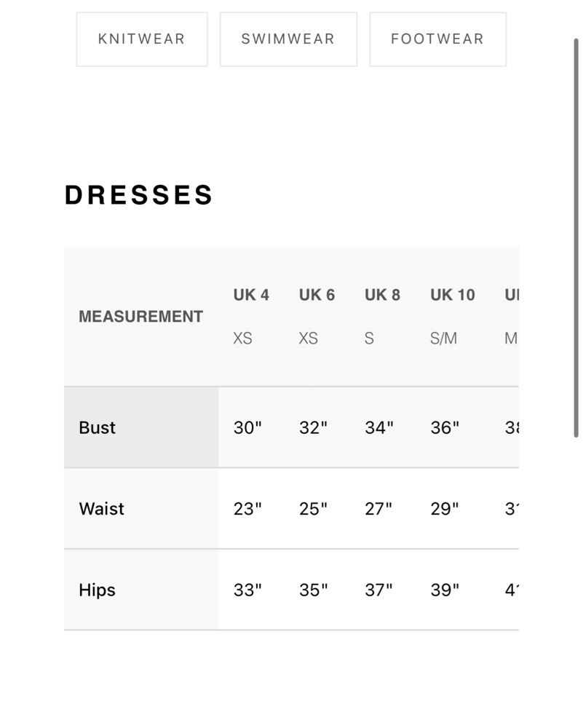Viewport: 583px width, 728px height.
Task: Click the 30" bust value for UK 4
Action: (247, 427)
